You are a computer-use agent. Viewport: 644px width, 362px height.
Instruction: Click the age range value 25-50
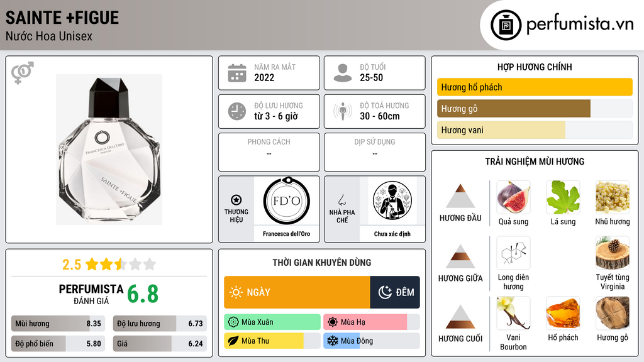pos(371,77)
